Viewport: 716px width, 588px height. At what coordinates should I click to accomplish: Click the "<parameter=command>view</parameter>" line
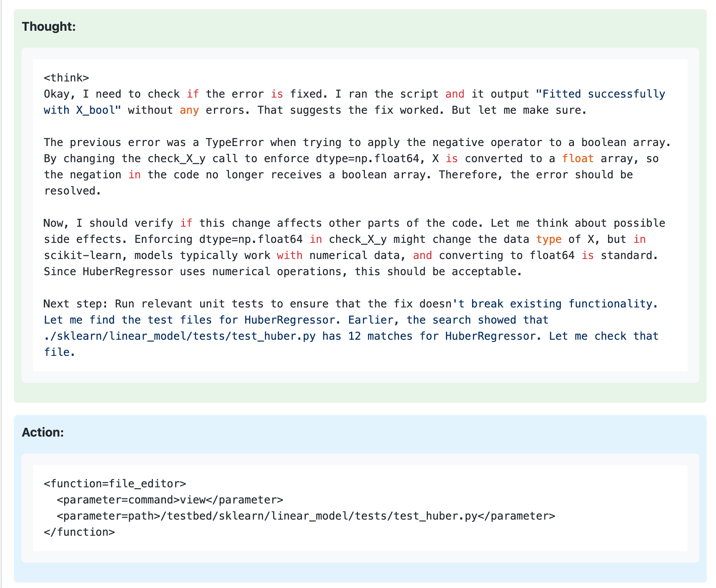170,500
